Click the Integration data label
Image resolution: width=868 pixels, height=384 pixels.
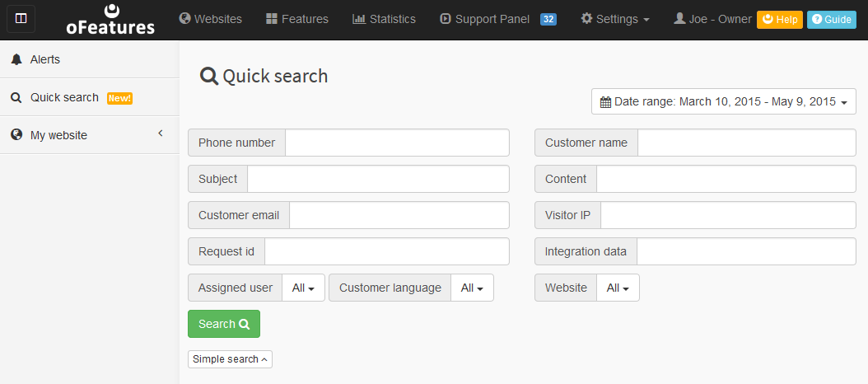(586, 251)
